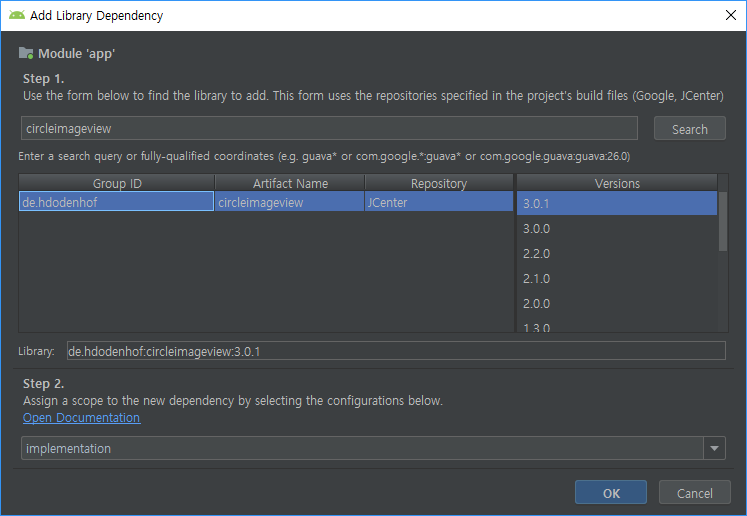
Task: Click the scope dropdown arrow button
Action: (714, 448)
